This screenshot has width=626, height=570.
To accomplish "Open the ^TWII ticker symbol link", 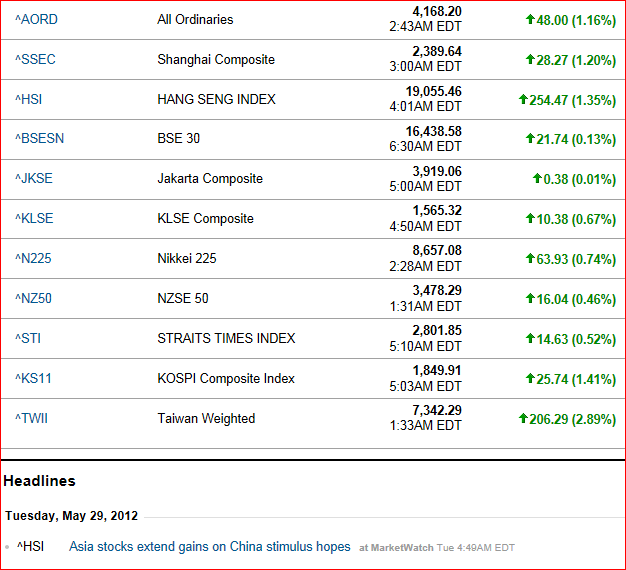I will (31, 418).
